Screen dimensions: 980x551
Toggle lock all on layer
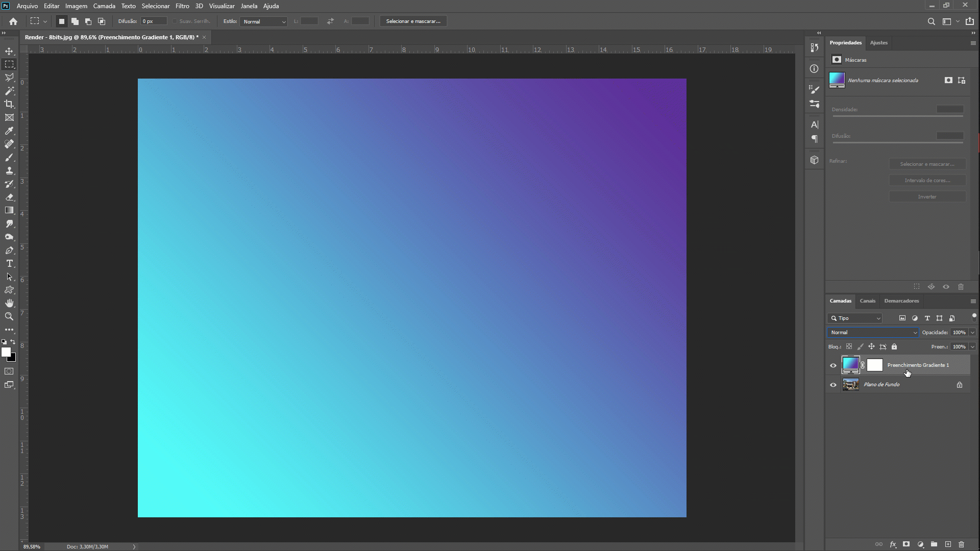[x=894, y=346]
